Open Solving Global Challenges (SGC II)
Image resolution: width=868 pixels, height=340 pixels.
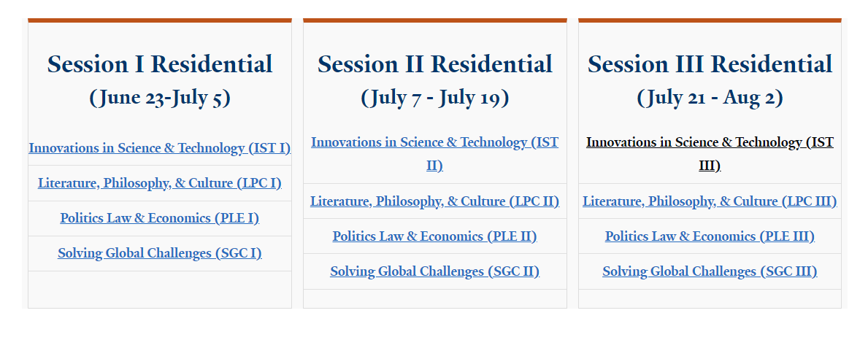click(434, 271)
